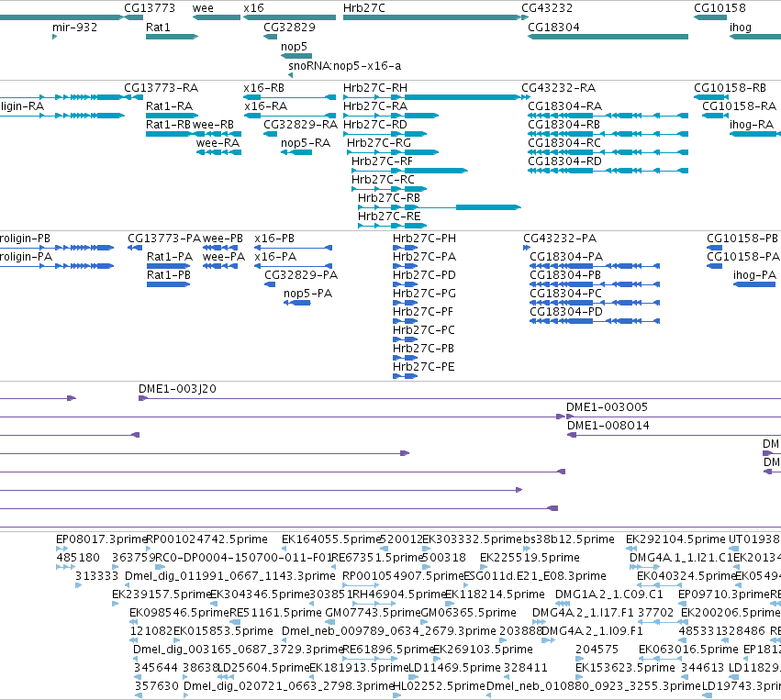Select transcript CG10158-RA
The width and height of the screenshot is (781, 700).
pyautogui.click(x=739, y=106)
